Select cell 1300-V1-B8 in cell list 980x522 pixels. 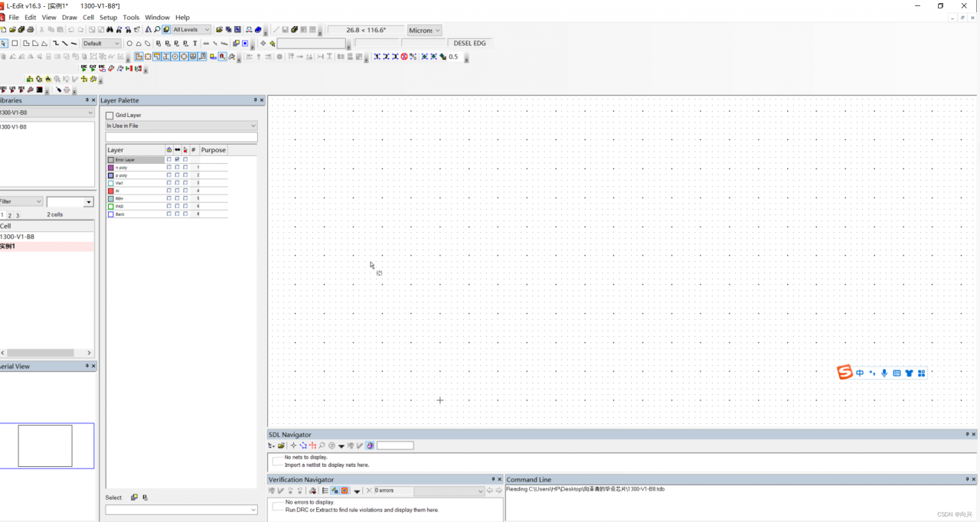tap(47, 237)
